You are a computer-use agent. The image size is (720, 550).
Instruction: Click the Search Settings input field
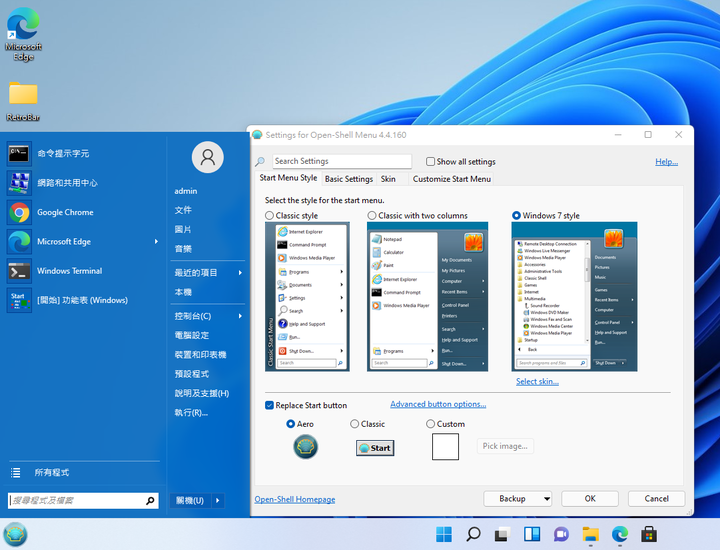pos(342,161)
